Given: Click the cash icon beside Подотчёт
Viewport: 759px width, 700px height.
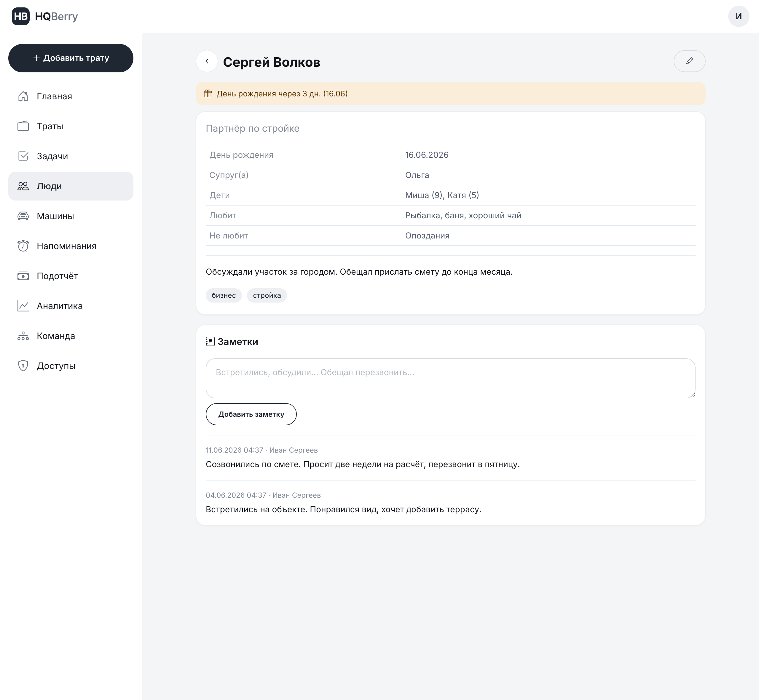Looking at the screenshot, I should pos(23,276).
